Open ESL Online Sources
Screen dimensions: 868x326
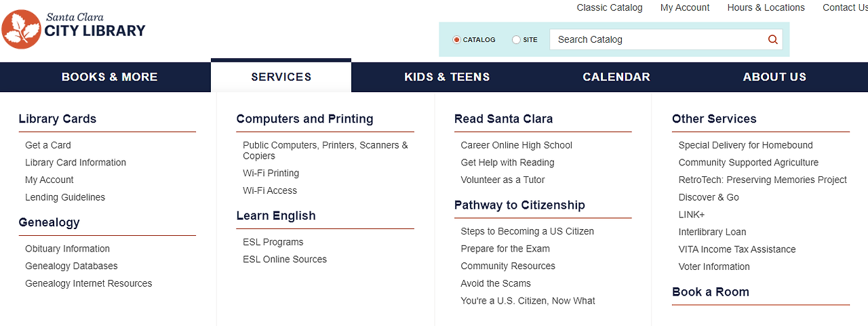tap(285, 259)
